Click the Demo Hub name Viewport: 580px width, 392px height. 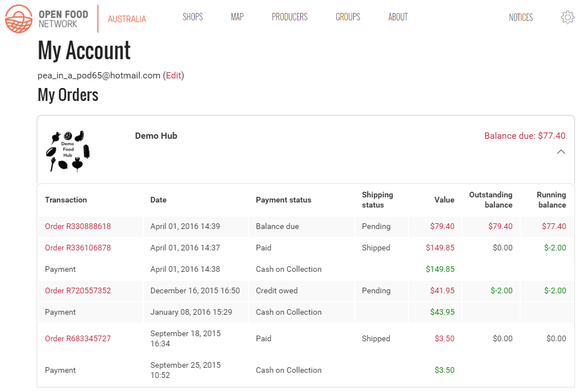(156, 136)
